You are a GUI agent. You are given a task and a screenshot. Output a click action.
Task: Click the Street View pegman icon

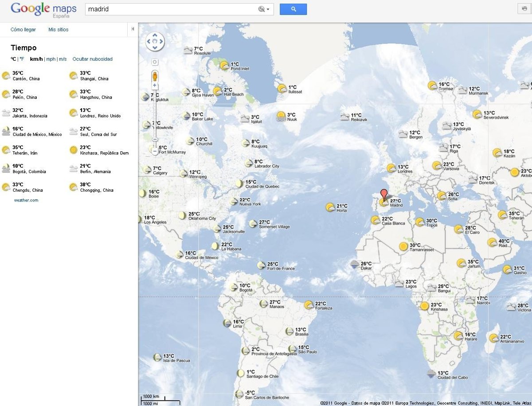tap(155, 76)
